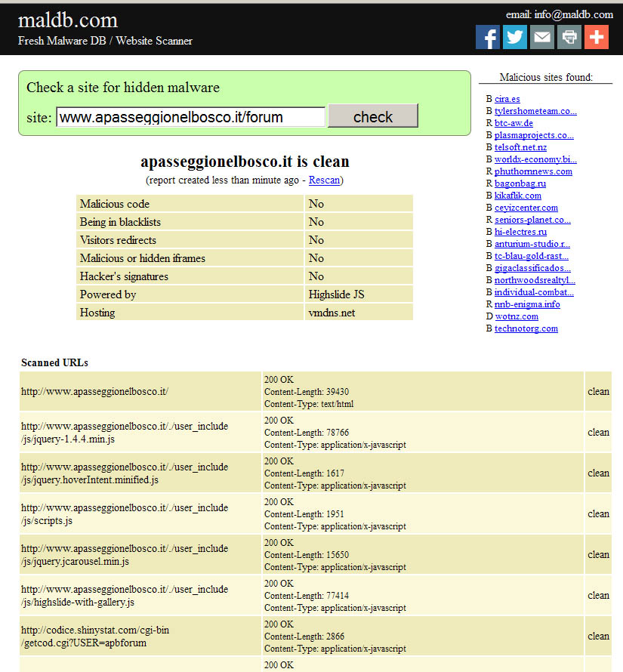623x672 pixels.
Task: Visit the btc-aw.de link
Action: pyautogui.click(x=514, y=123)
